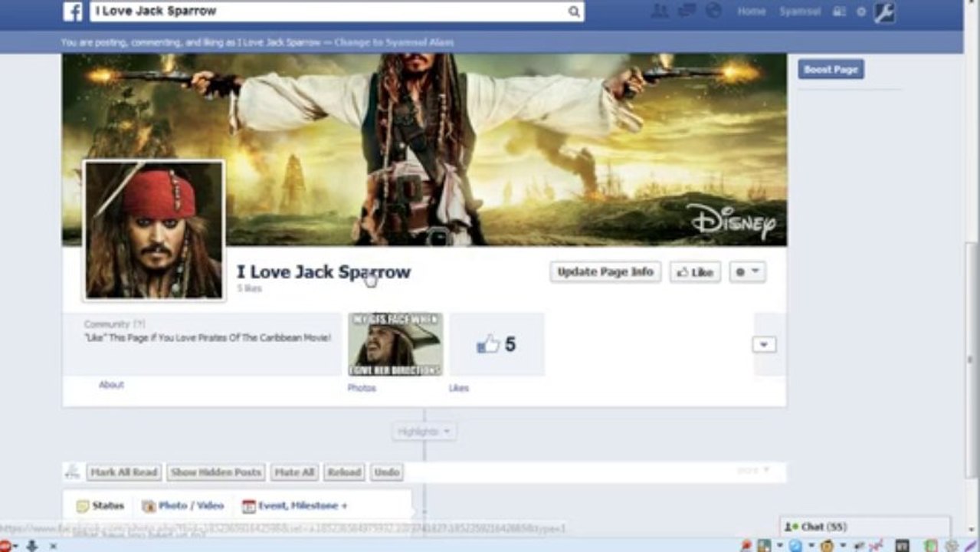The image size is (980, 552).
Task: Close the bottom add-on bar with x
Action: (x=53, y=546)
